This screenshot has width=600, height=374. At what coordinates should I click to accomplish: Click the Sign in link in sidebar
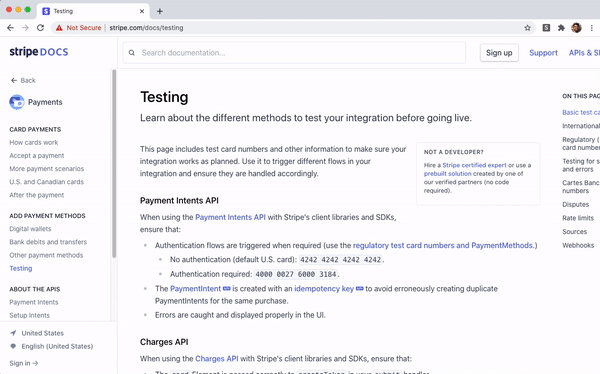pyautogui.click(x=23, y=363)
